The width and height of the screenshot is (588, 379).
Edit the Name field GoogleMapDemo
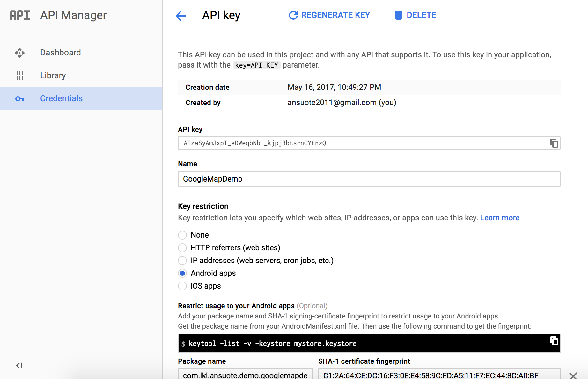[369, 179]
